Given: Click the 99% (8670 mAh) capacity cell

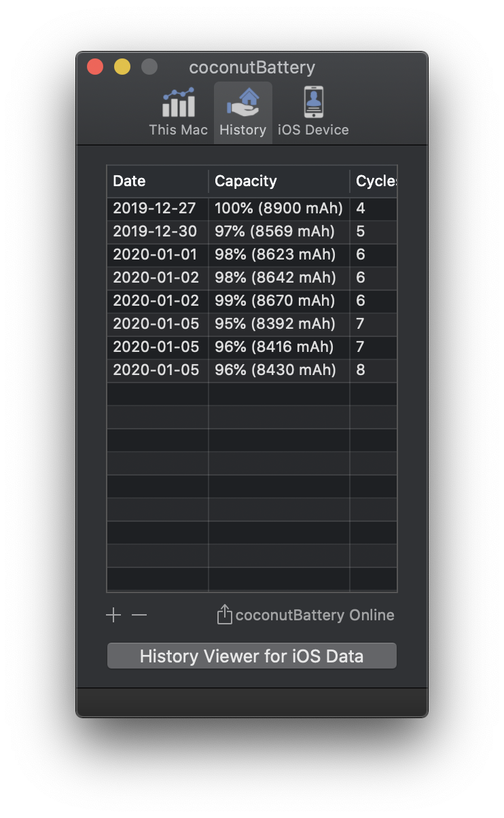Looking at the screenshot, I should pyautogui.click(x=279, y=301).
